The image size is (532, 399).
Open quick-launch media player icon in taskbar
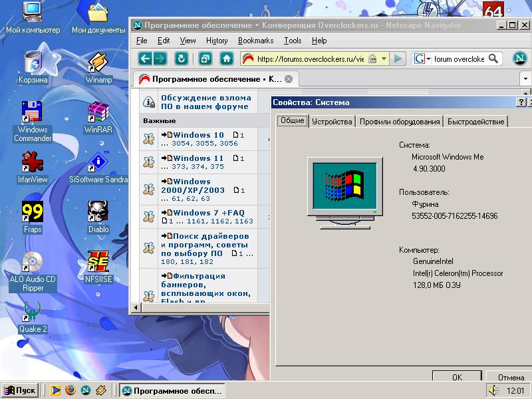click(55, 390)
